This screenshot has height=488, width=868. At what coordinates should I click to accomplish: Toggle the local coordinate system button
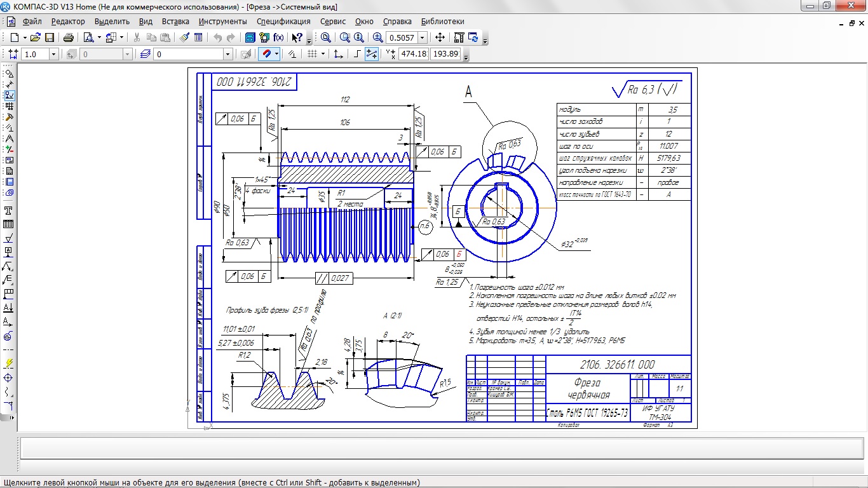[339, 54]
